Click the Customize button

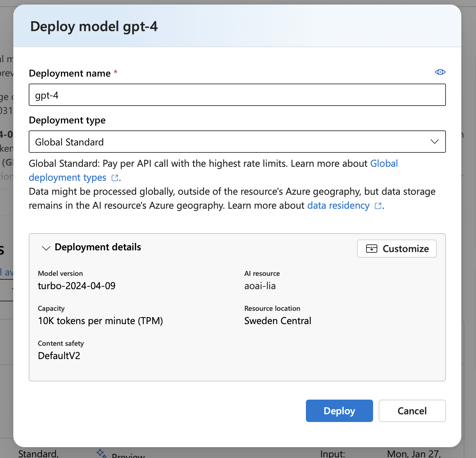397,249
